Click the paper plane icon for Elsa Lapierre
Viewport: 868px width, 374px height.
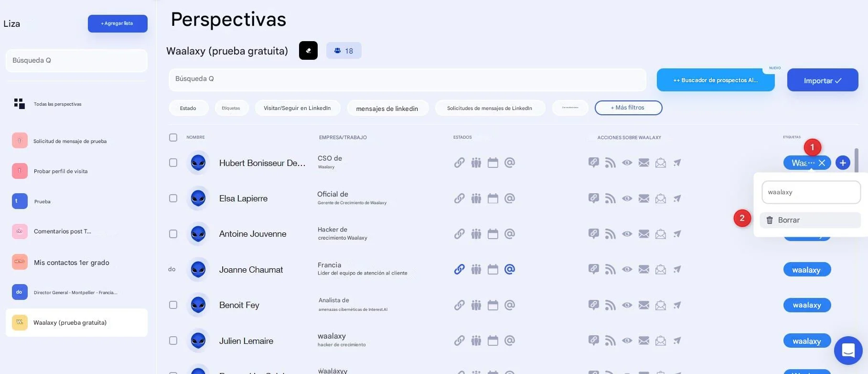pyautogui.click(x=677, y=198)
